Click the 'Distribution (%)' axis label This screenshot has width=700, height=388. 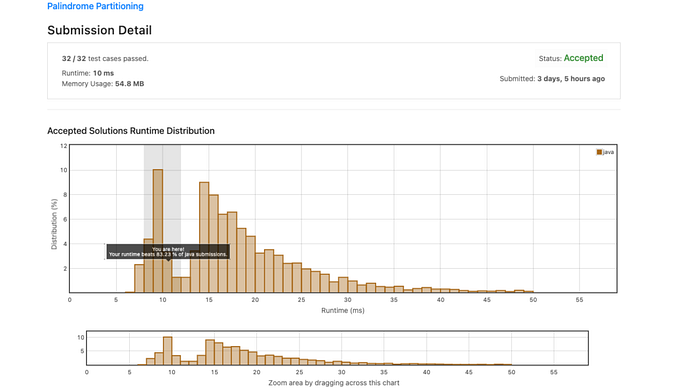pos(54,224)
